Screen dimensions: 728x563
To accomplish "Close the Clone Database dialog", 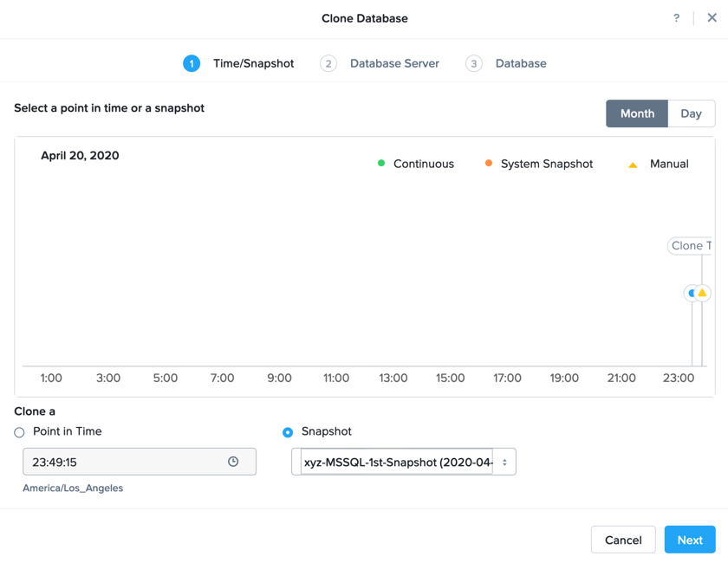I will [x=712, y=17].
